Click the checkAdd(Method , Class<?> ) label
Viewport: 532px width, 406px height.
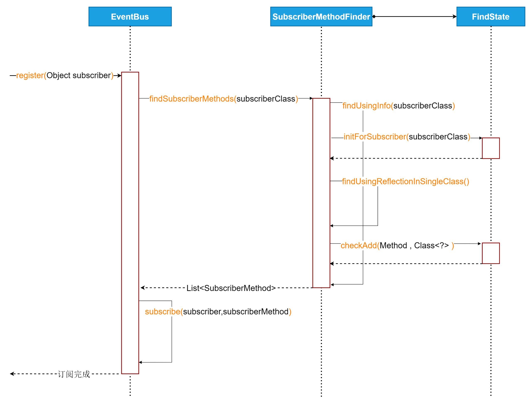coord(397,245)
